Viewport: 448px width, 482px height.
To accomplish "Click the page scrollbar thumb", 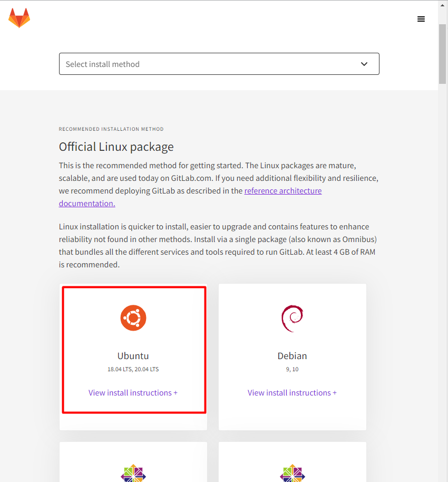I will [443, 54].
